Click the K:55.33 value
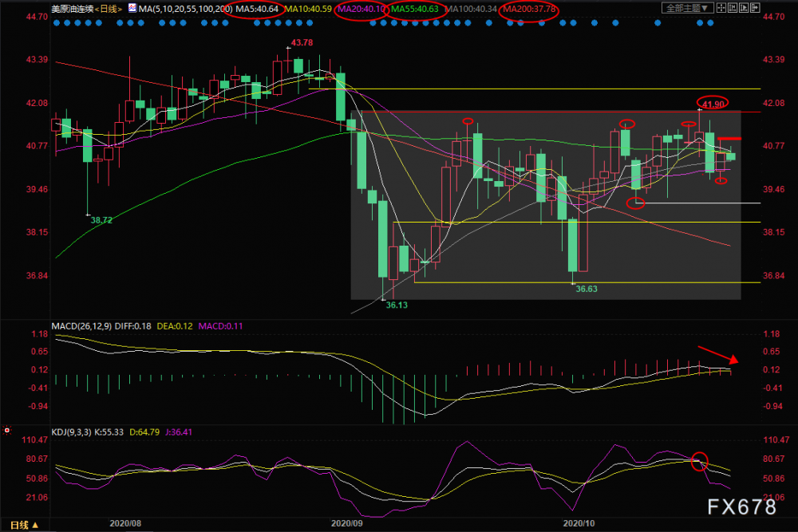 click(x=109, y=432)
